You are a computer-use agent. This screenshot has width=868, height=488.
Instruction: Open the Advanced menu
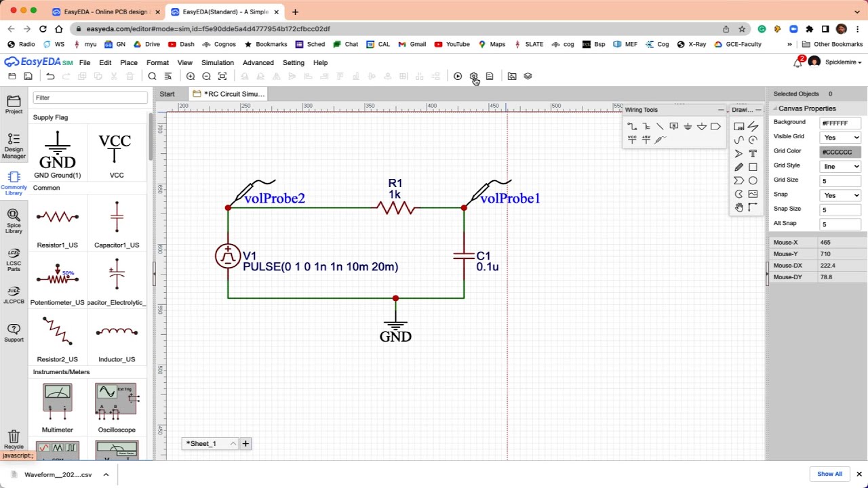point(258,62)
